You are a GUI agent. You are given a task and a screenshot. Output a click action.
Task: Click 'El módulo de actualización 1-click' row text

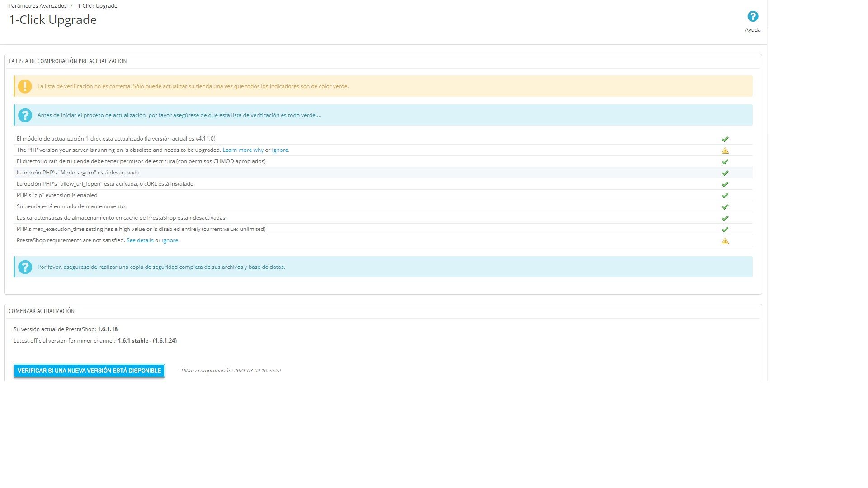116,139
